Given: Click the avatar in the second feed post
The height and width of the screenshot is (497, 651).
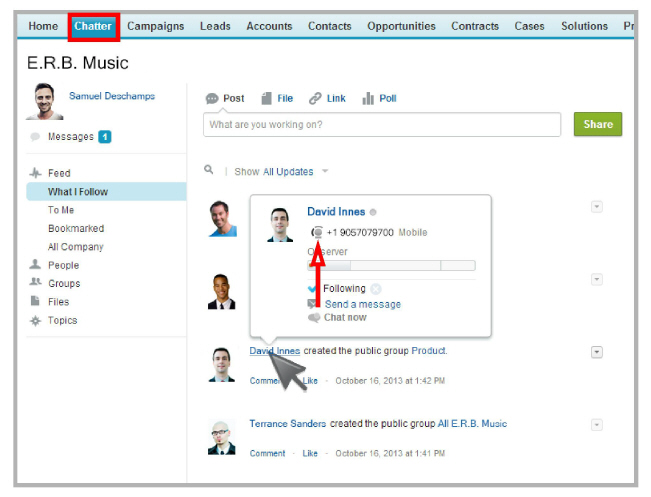Looking at the screenshot, I should point(221,291).
